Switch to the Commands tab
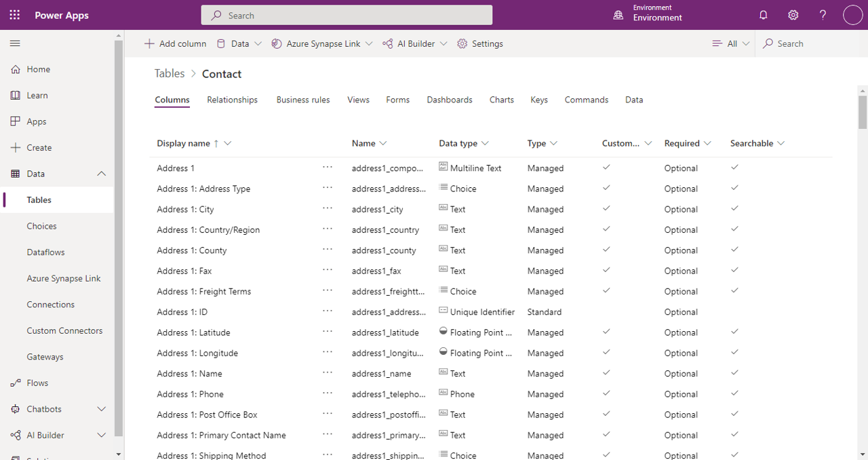Image resolution: width=868 pixels, height=460 pixels. coord(587,100)
